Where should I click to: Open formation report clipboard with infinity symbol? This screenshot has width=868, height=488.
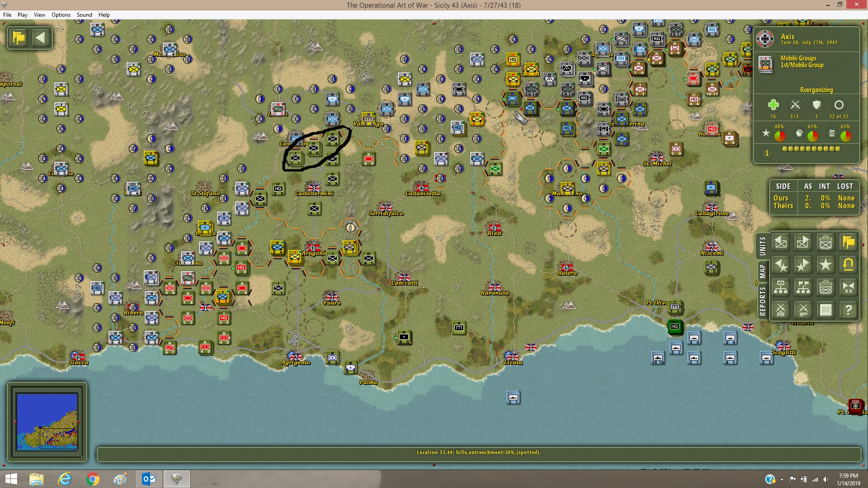point(826,287)
